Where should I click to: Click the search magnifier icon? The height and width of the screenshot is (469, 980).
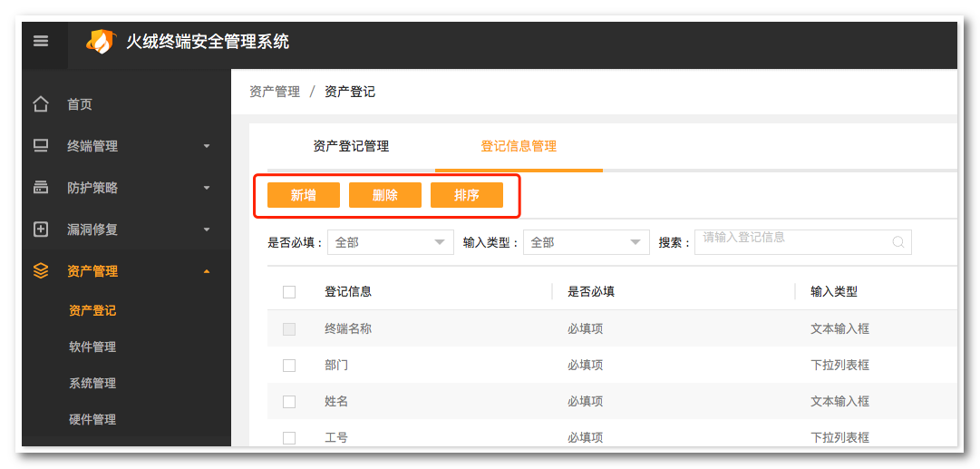click(x=898, y=242)
